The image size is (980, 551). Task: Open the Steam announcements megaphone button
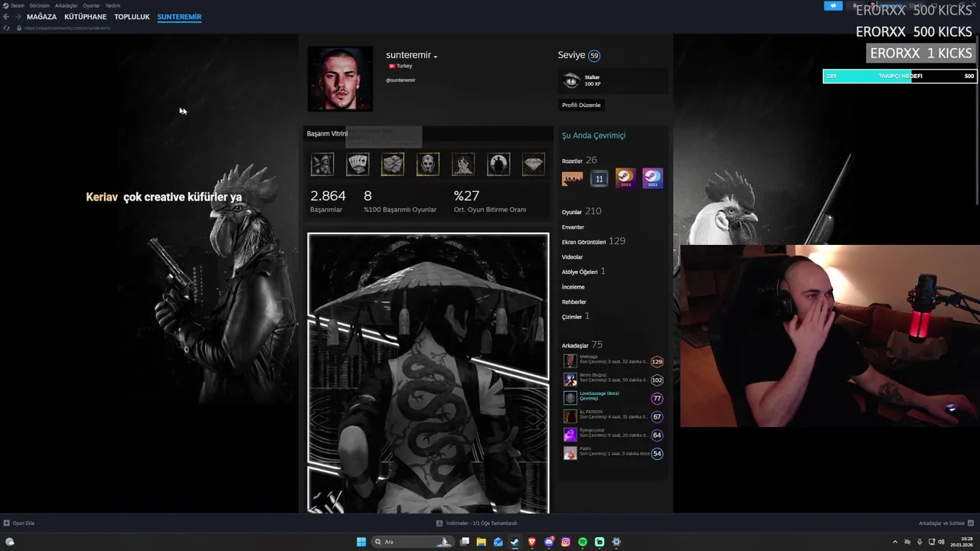point(833,5)
